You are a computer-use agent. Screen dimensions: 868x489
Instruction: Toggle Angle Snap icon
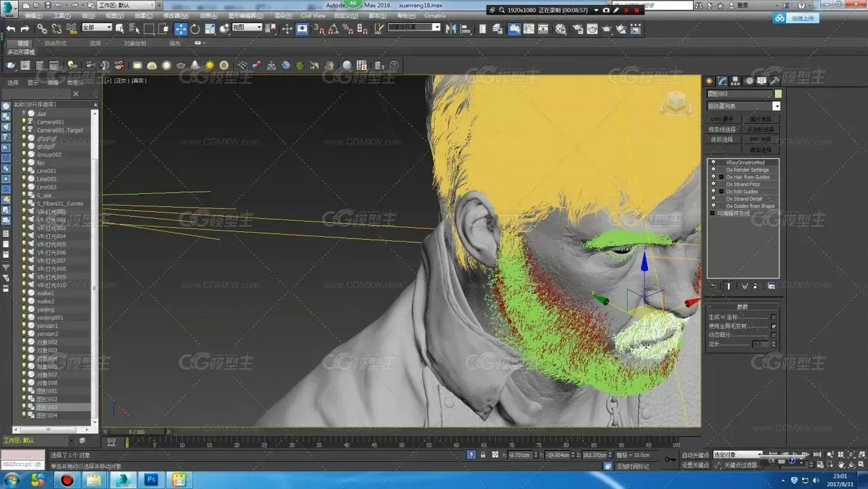click(x=333, y=28)
